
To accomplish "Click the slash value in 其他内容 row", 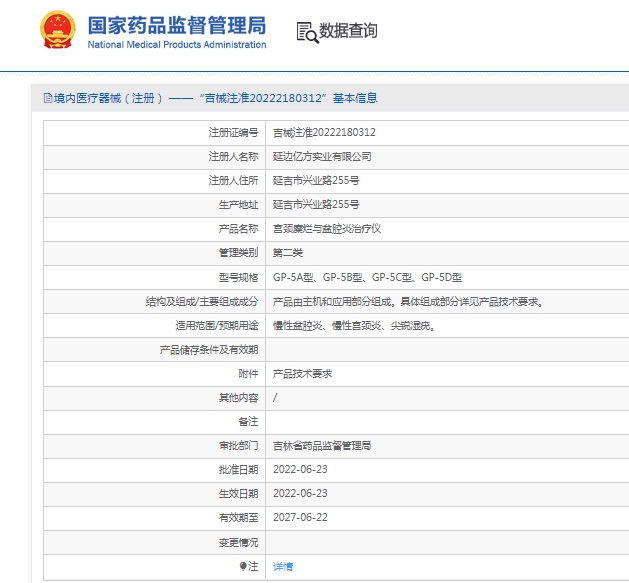I will point(275,398).
